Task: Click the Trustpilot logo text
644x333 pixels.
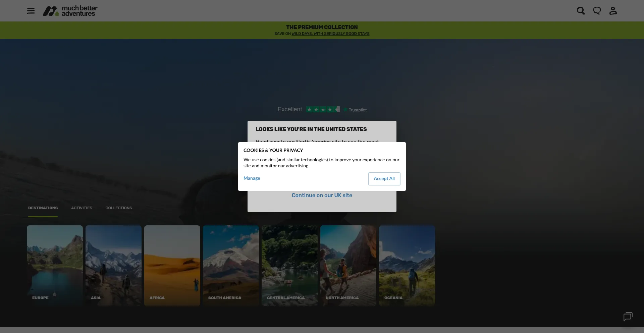Action: coord(356,110)
